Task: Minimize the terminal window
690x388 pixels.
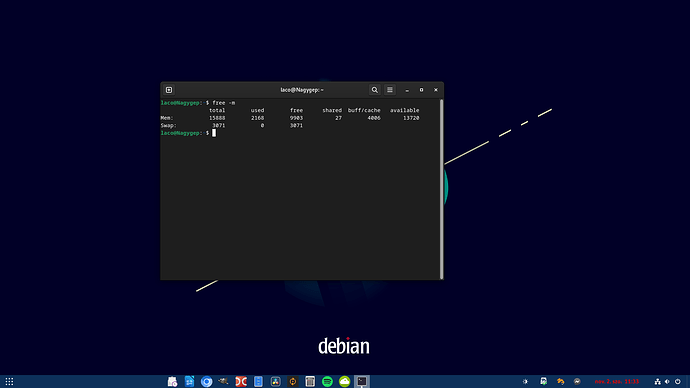Action: click(x=407, y=90)
